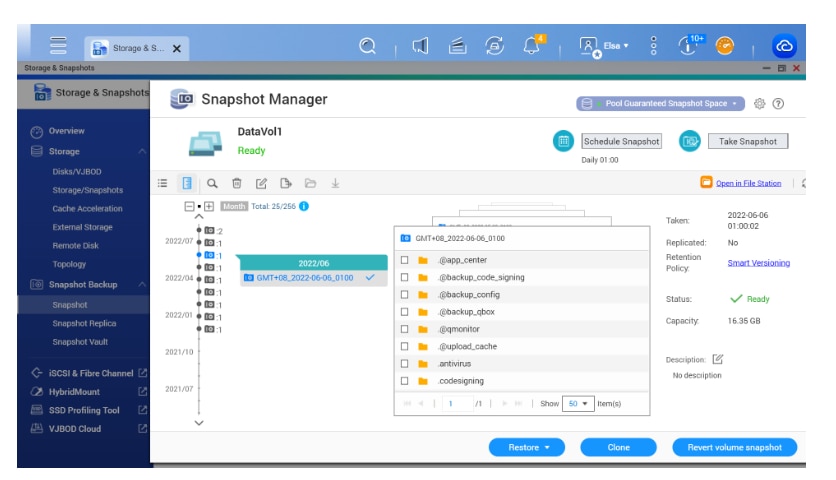Open the main hamburger menu
Image resolution: width=836 pixels, height=480 pixels.
58,45
